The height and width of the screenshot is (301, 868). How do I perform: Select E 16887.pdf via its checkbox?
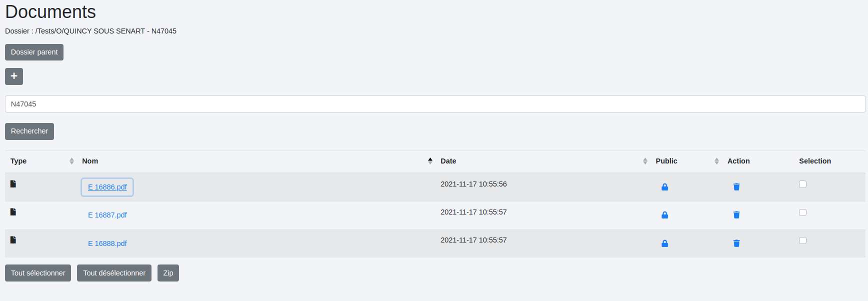click(802, 212)
